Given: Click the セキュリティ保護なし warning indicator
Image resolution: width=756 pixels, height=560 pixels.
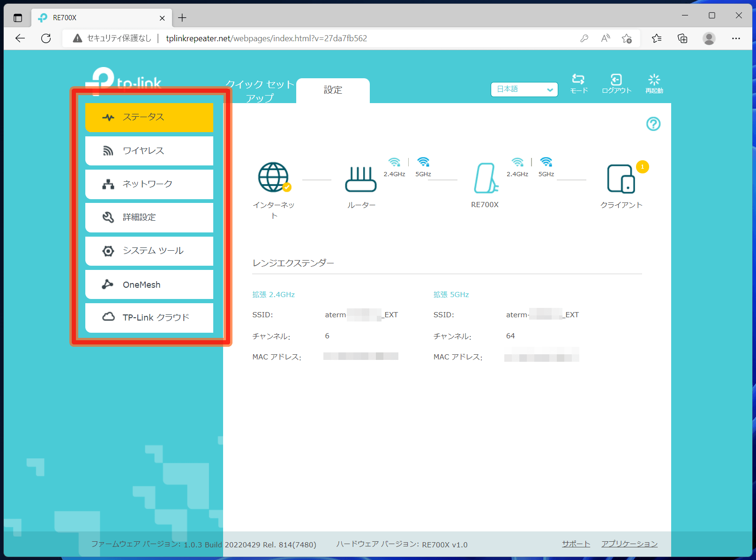Looking at the screenshot, I should (x=112, y=38).
